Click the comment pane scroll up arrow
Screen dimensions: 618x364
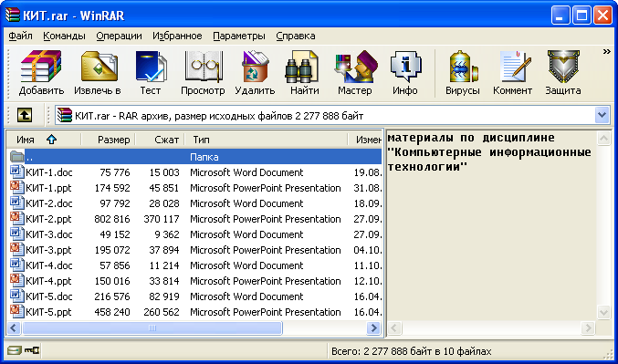[x=603, y=139]
